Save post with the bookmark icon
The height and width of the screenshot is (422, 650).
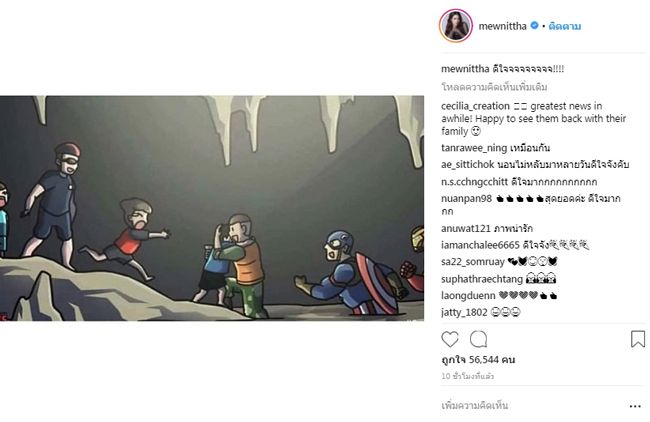(638, 339)
